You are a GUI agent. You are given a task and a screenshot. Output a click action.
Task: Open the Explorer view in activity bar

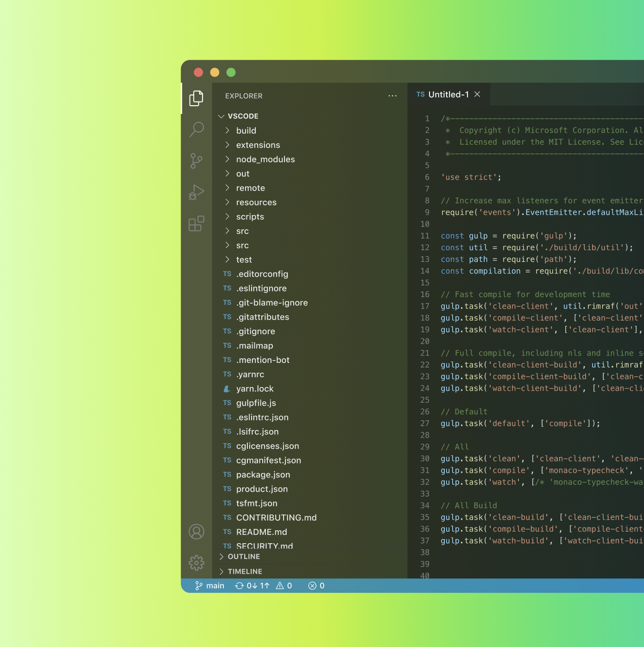coord(196,98)
